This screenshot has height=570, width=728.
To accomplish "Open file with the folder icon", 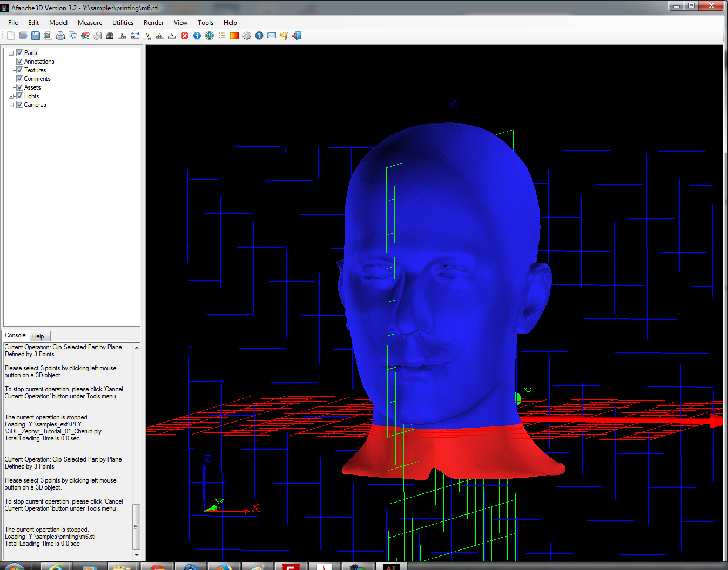I will pyautogui.click(x=23, y=36).
